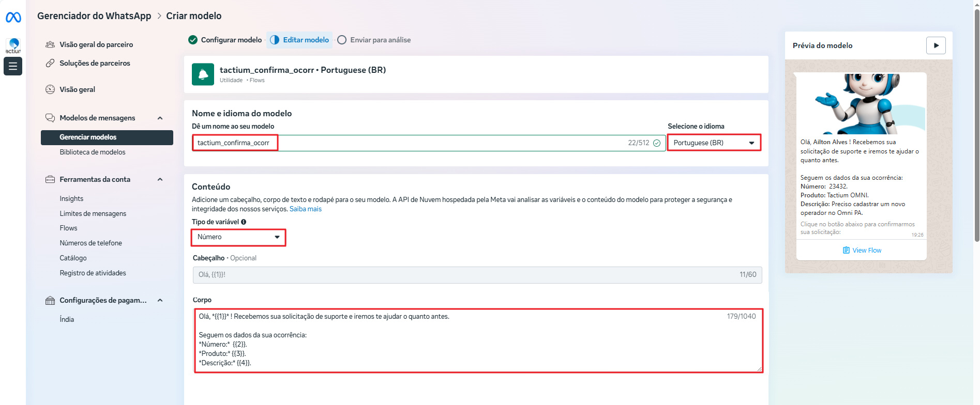Collapse the Modelos de mensagens section
This screenshot has width=980, height=405.
click(x=160, y=118)
